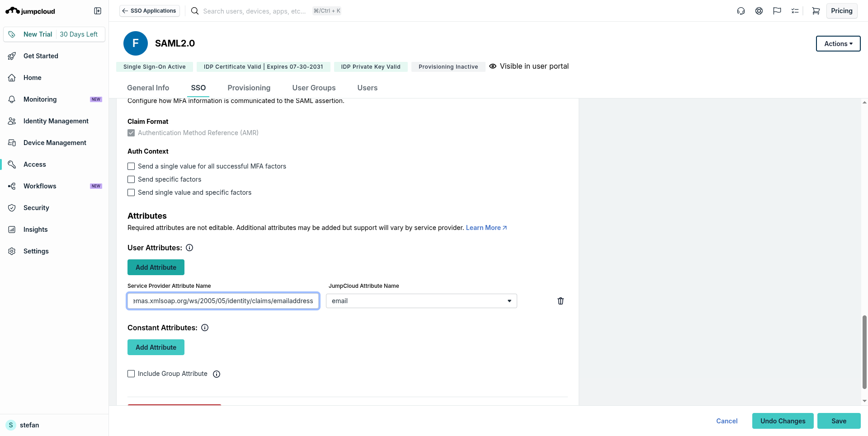Click the scrollbar up arrow
868x436 pixels.
864,103
